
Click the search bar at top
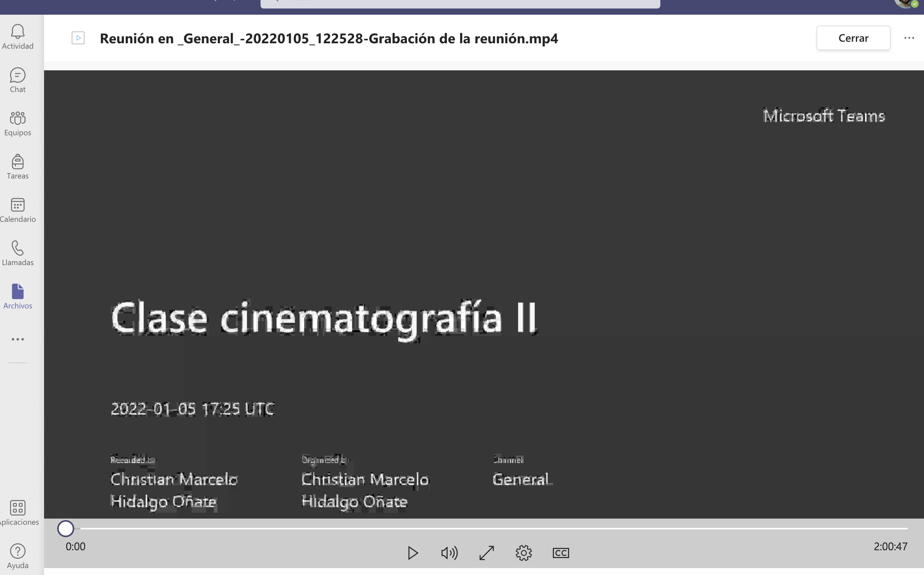pos(460,3)
